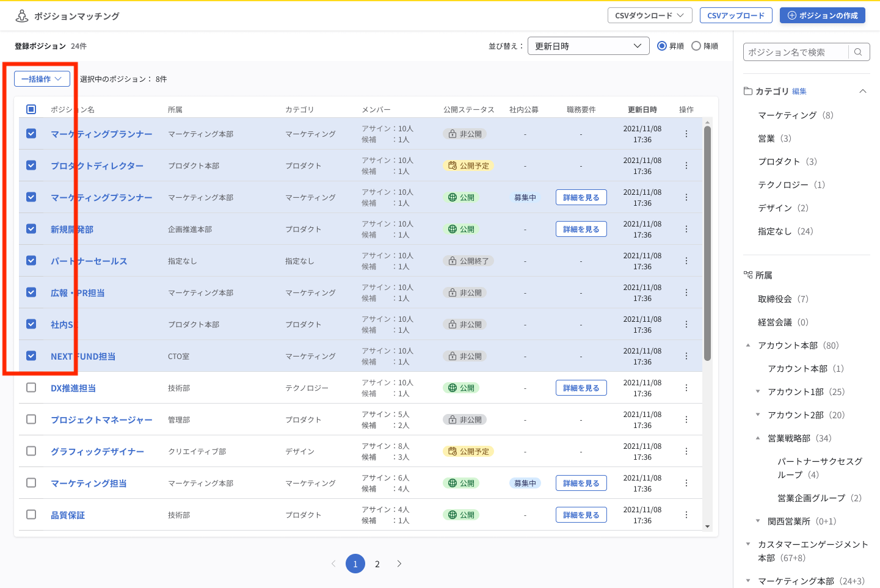880x588 pixels.
Task: Open the CSVダウンロード menu
Action: coord(649,15)
